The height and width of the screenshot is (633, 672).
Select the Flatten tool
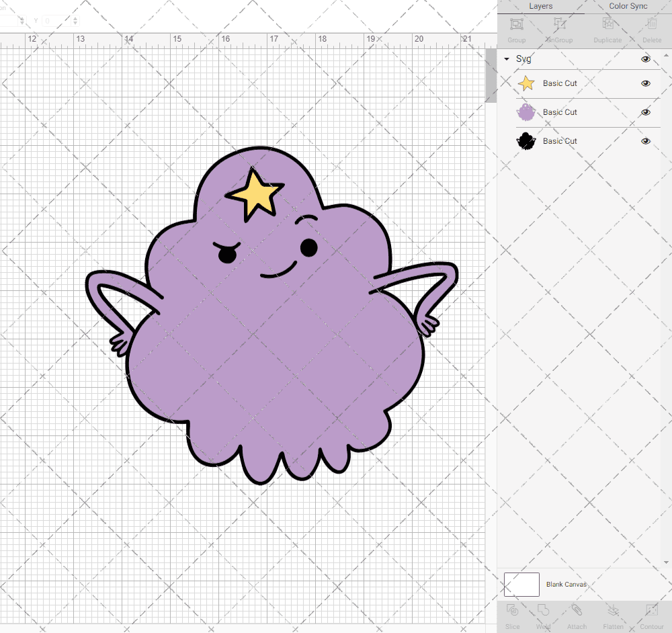(x=614, y=609)
